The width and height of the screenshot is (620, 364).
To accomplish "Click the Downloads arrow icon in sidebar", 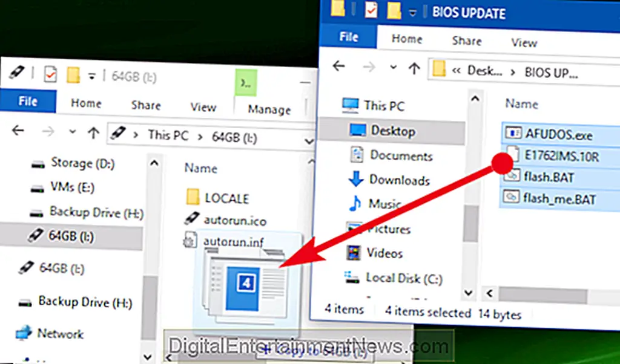I will pyautogui.click(x=355, y=180).
